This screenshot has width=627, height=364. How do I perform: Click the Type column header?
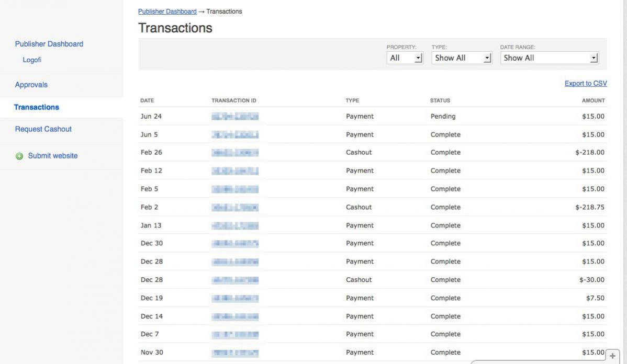[352, 100]
